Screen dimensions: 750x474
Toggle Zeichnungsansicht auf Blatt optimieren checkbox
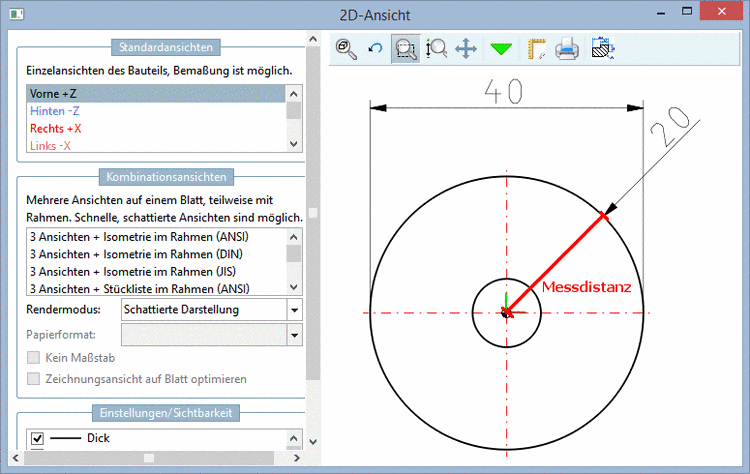click(33, 379)
